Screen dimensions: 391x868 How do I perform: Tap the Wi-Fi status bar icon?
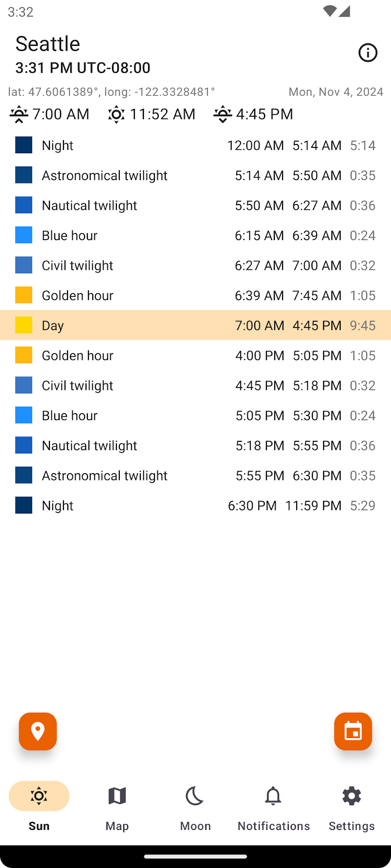click(x=330, y=11)
